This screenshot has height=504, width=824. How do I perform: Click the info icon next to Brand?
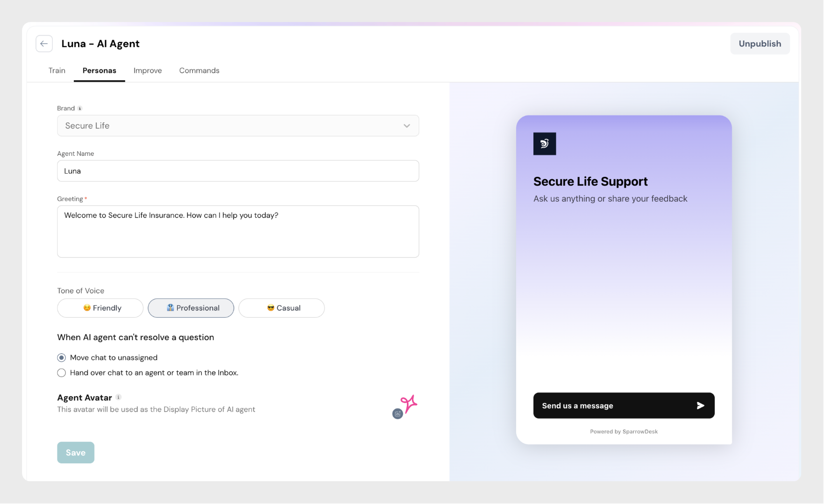[80, 108]
